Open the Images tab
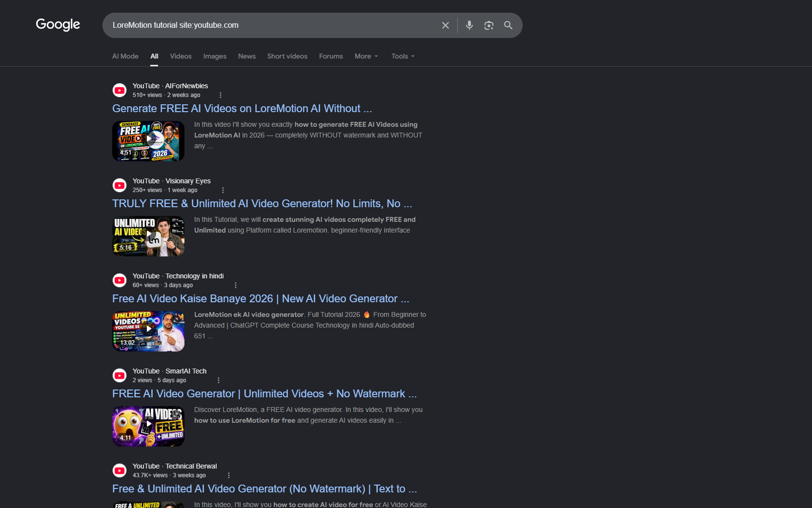Viewport: 812px width, 508px height. (215, 56)
